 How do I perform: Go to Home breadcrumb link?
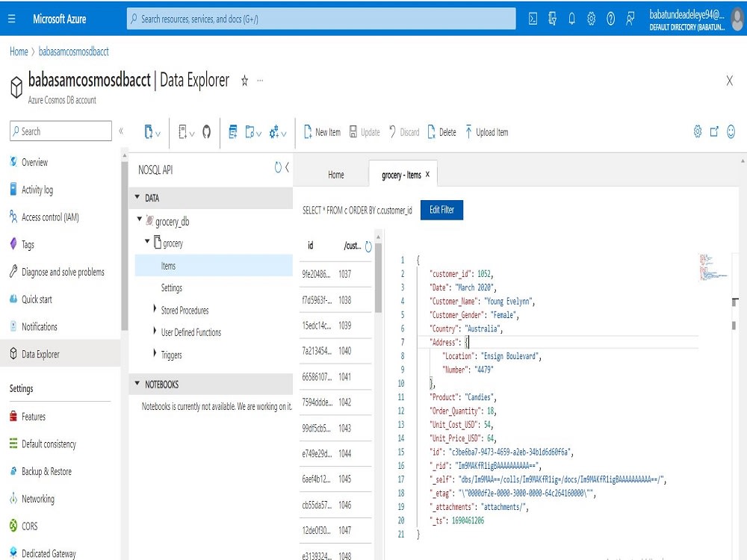19,52
